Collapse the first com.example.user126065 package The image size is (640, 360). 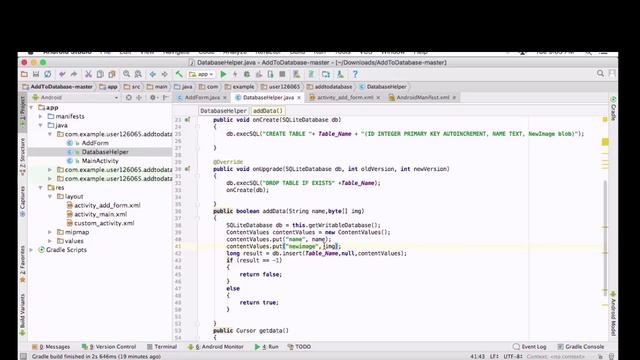50,134
